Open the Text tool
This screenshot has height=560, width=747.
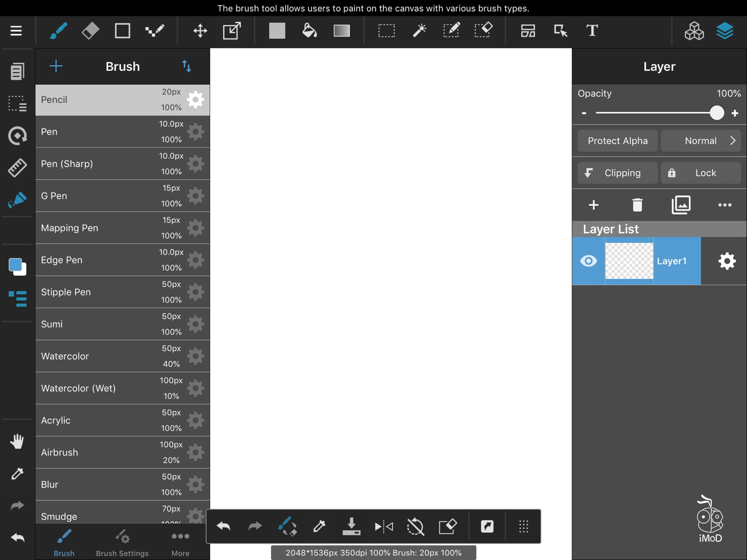click(x=591, y=30)
